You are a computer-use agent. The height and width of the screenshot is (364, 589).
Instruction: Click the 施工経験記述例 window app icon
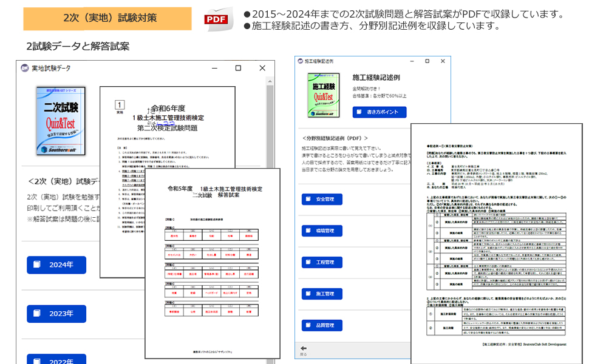pos(301,61)
